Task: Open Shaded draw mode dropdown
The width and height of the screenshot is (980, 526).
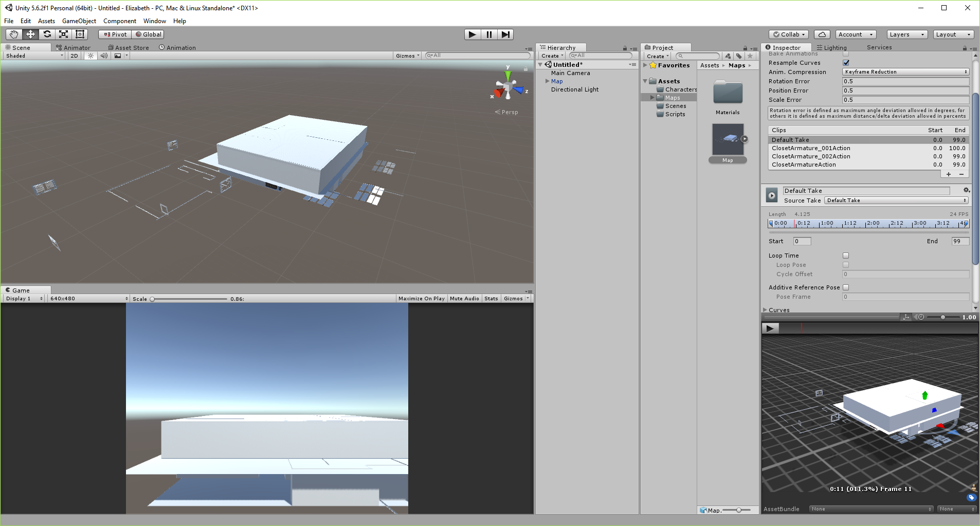Action: (34, 56)
